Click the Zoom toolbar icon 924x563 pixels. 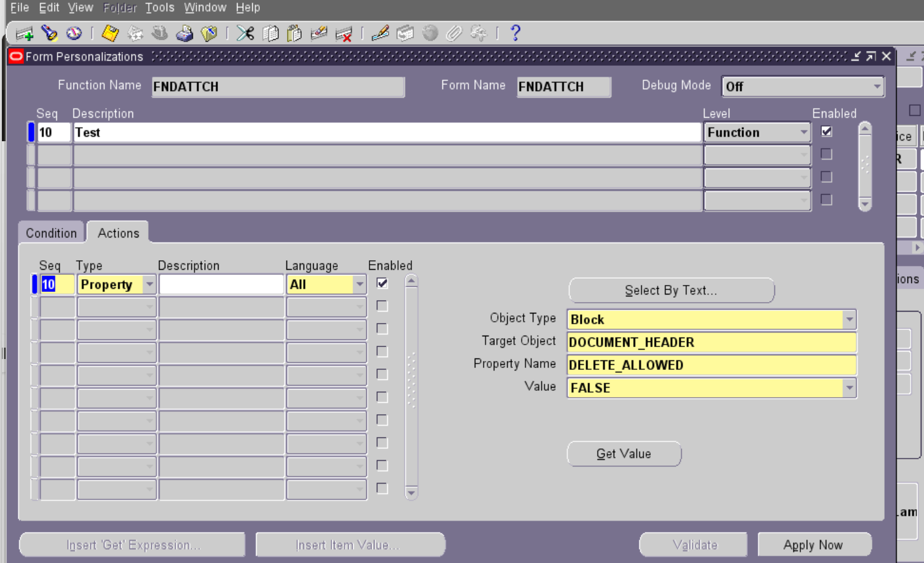(x=405, y=33)
